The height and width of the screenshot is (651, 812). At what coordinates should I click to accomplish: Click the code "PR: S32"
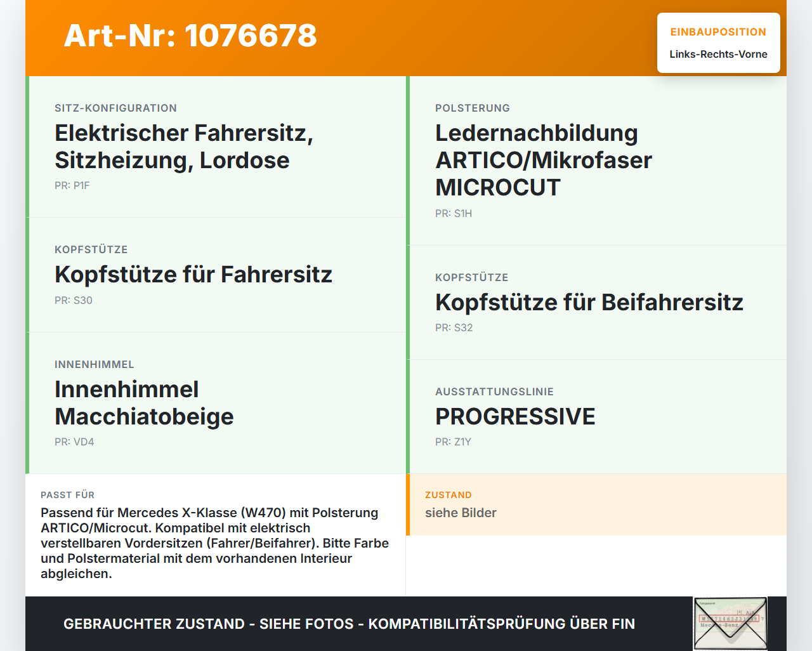point(454,327)
